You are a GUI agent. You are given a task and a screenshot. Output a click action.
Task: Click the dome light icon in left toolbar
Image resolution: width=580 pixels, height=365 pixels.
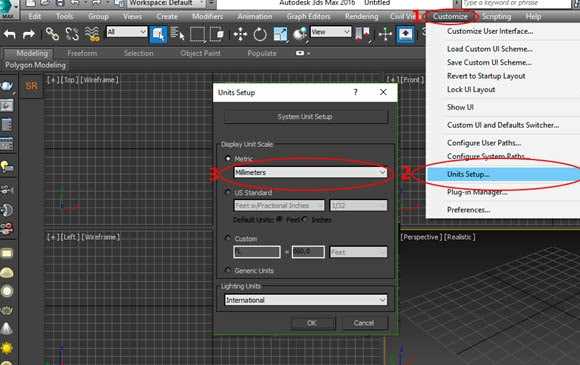click(7, 273)
